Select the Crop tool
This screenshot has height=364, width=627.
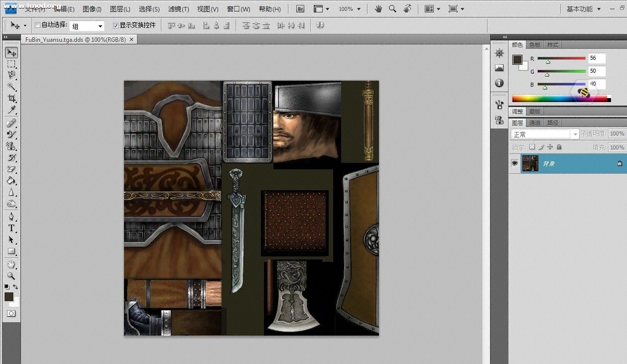pyautogui.click(x=11, y=99)
